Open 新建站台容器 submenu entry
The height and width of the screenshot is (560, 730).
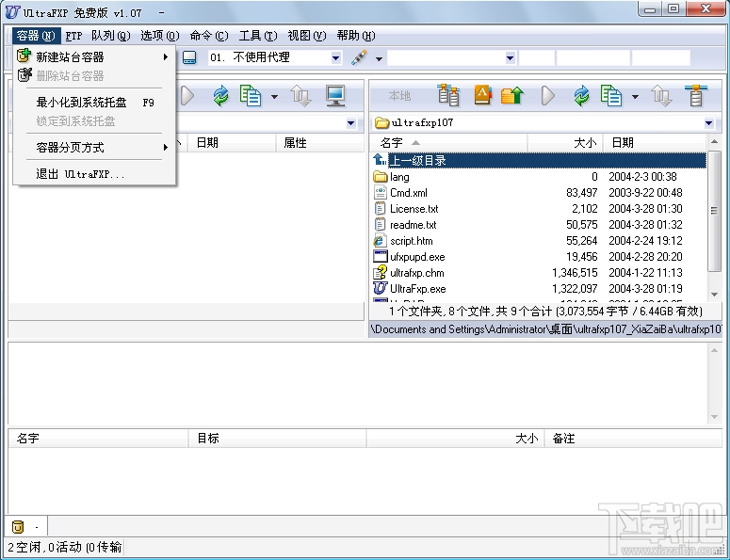(94, 57)
